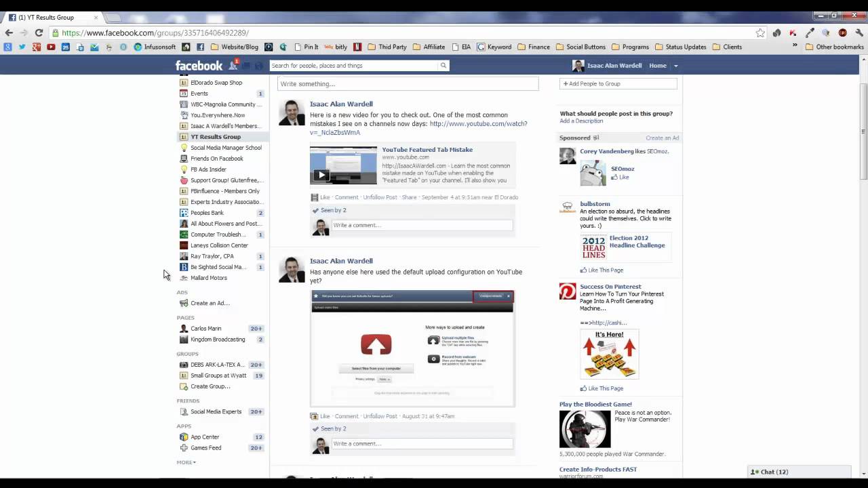Reload the page with browser refresh

pos(39,33)
